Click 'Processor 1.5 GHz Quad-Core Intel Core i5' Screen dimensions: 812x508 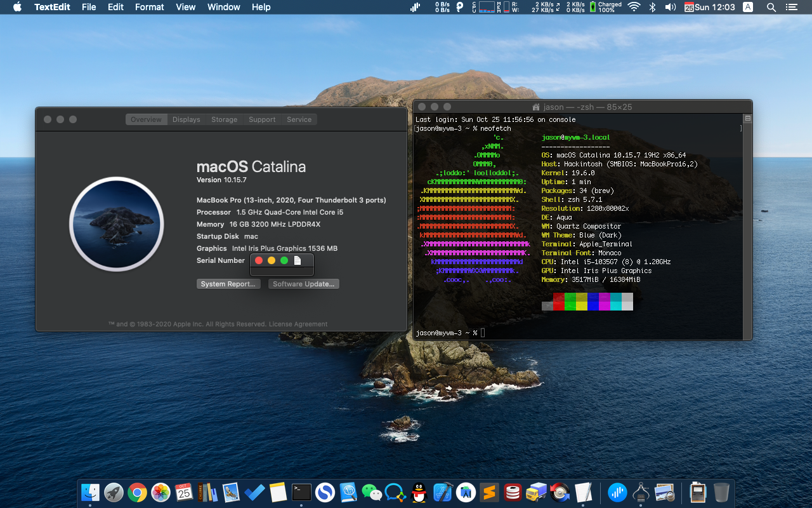(270, 212)
